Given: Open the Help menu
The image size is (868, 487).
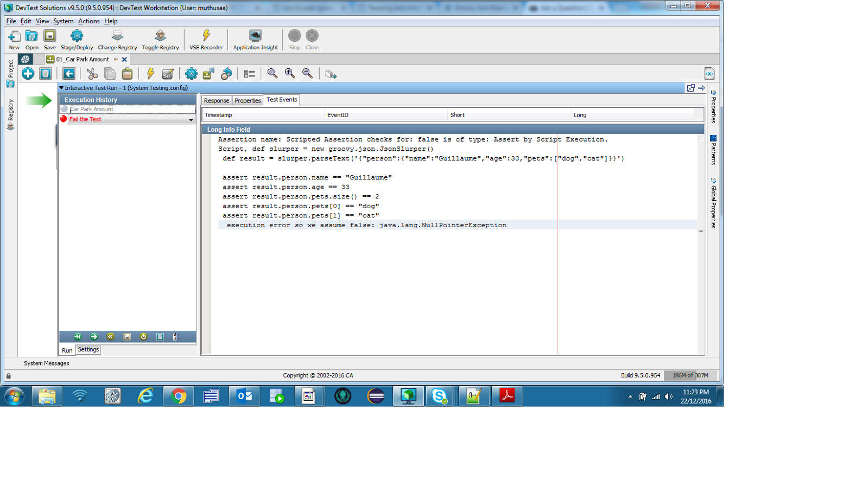Looking at the screenshot, I should [111, 21].
